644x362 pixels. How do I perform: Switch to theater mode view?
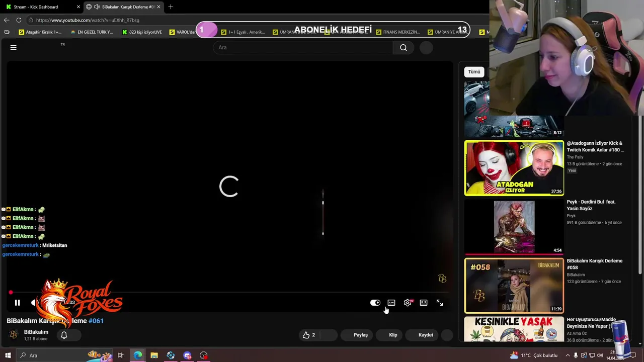pos(424,303)
